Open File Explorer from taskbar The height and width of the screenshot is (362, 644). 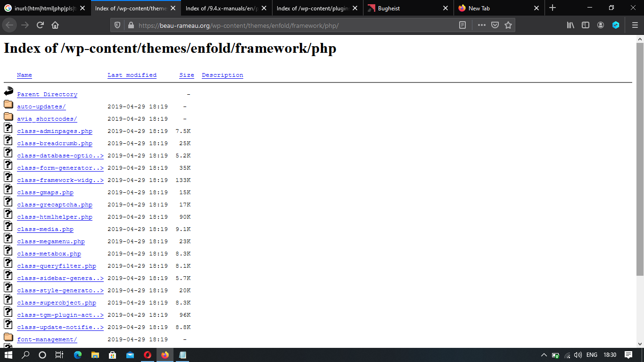click(95, 355)
